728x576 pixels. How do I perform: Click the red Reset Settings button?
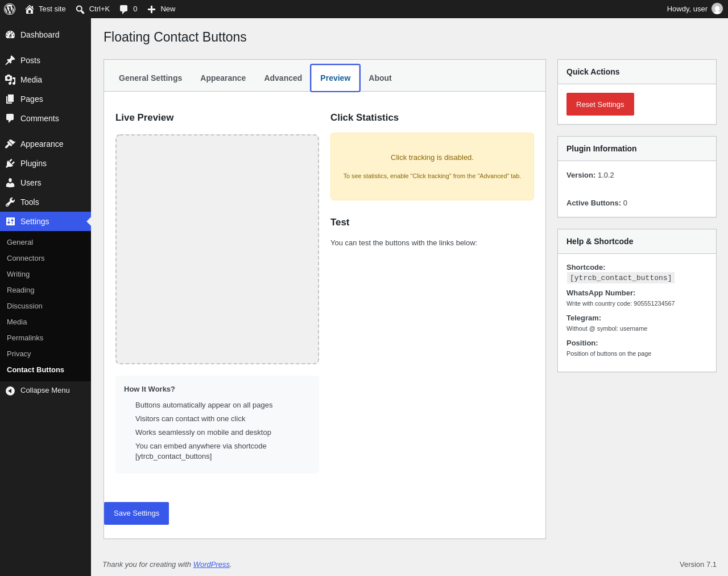pos(600,104)
